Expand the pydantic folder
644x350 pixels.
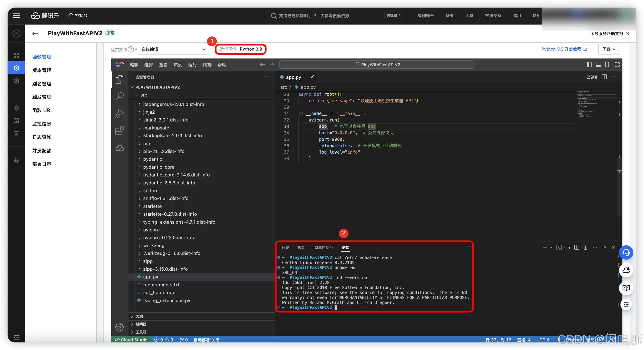(x=153, y=159)
